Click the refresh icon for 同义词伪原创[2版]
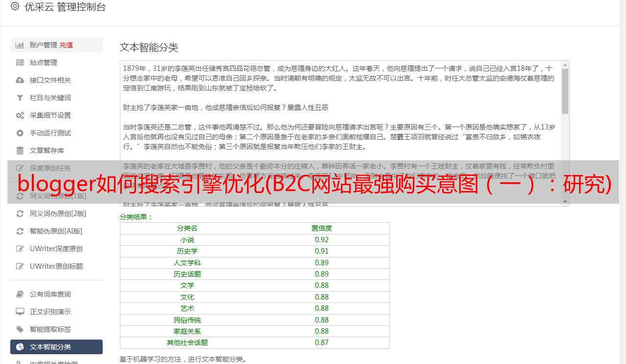The image size is (626, 364). 20,214
